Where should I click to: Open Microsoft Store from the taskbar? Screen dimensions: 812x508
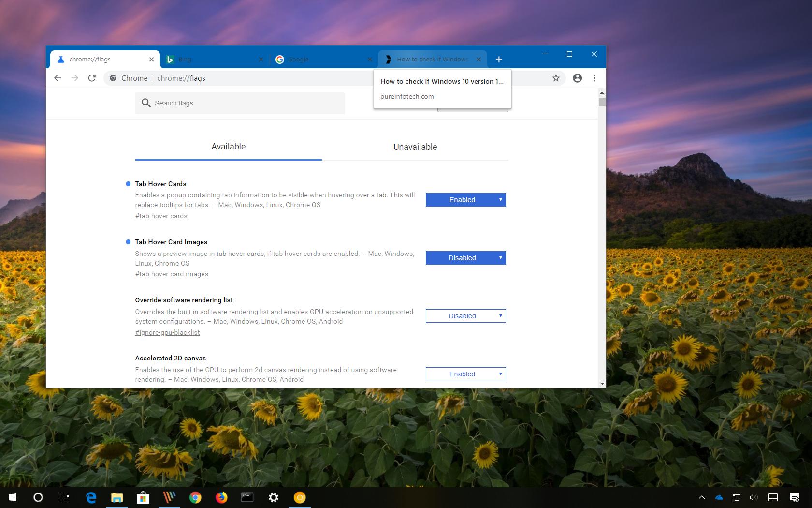[143, 498]
